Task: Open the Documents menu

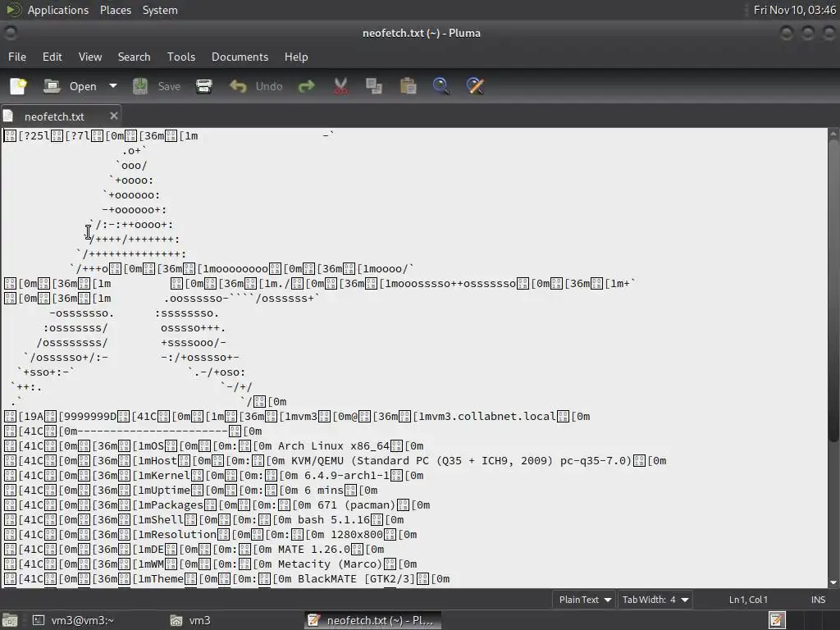Action: [240, 57]
